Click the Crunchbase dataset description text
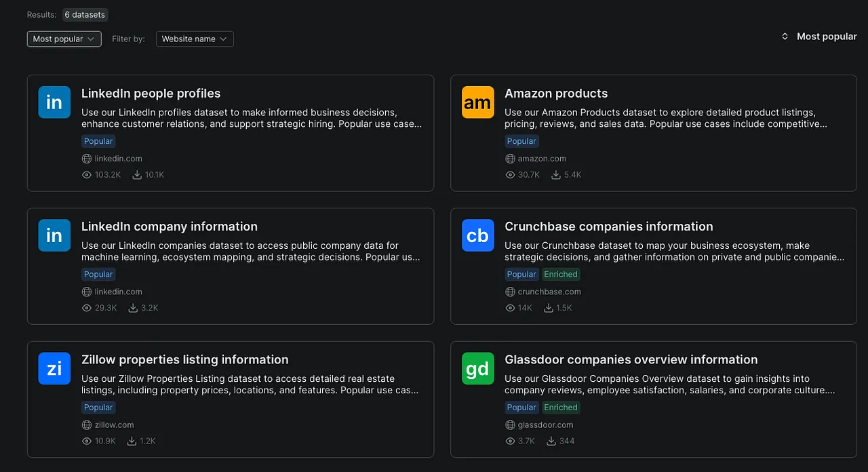The height and width of the screenshot is (472, 868). [675, 252]
